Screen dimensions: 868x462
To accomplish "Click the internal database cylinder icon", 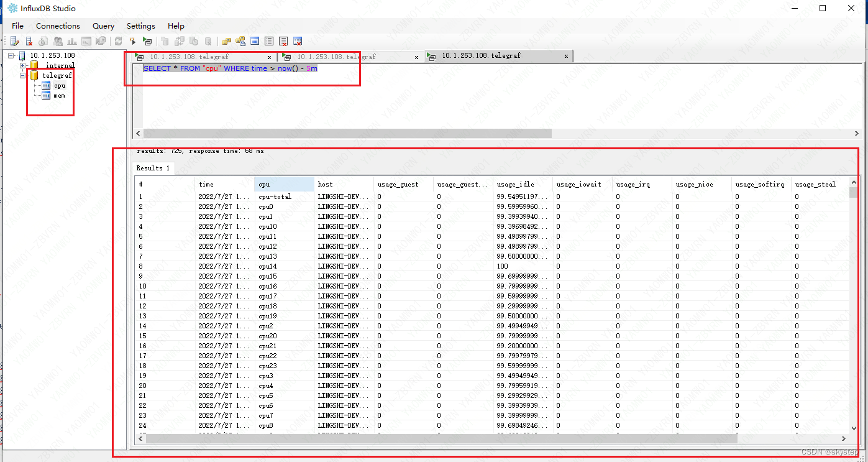I will pos(34,65).
